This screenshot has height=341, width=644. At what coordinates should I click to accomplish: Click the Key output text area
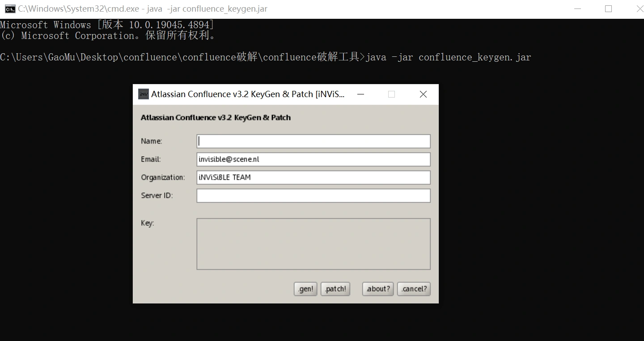click(313, 244)
